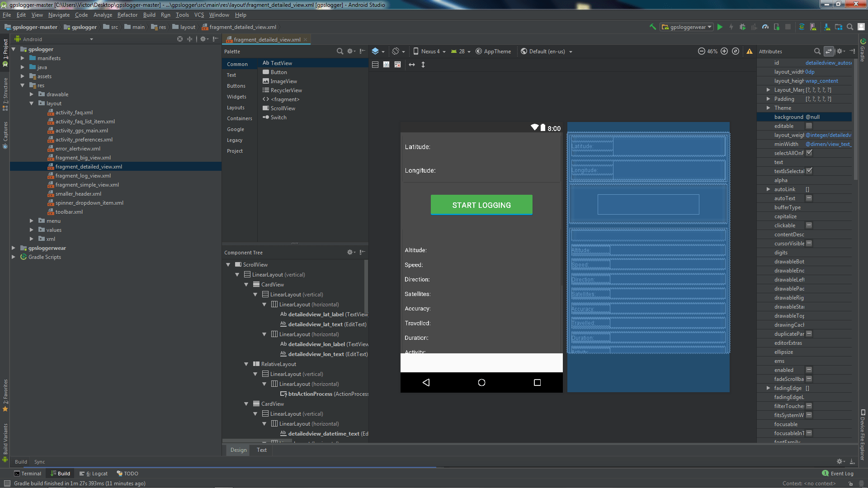
Task: Open the Build menu
Action: [149, 15]
